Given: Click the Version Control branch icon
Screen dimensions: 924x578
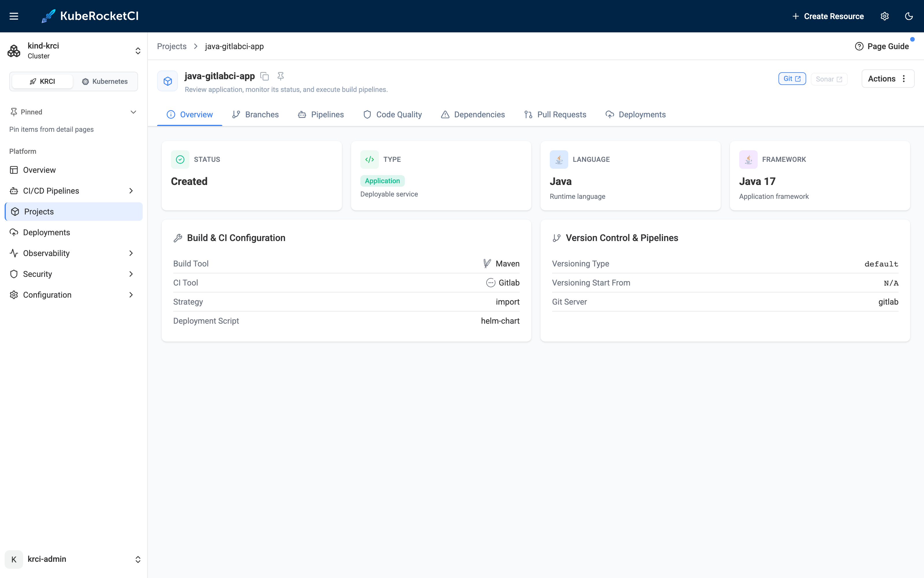Looking at the screenshot, I should (x=557, y=238).
